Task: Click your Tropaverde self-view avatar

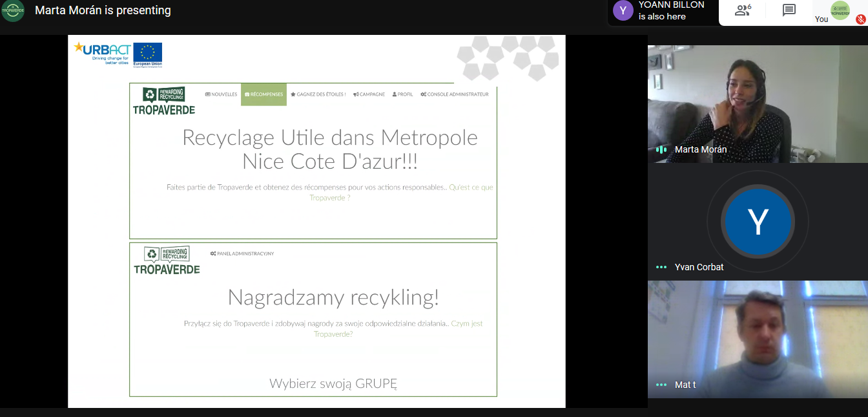Action: click(x=840, y=10)
